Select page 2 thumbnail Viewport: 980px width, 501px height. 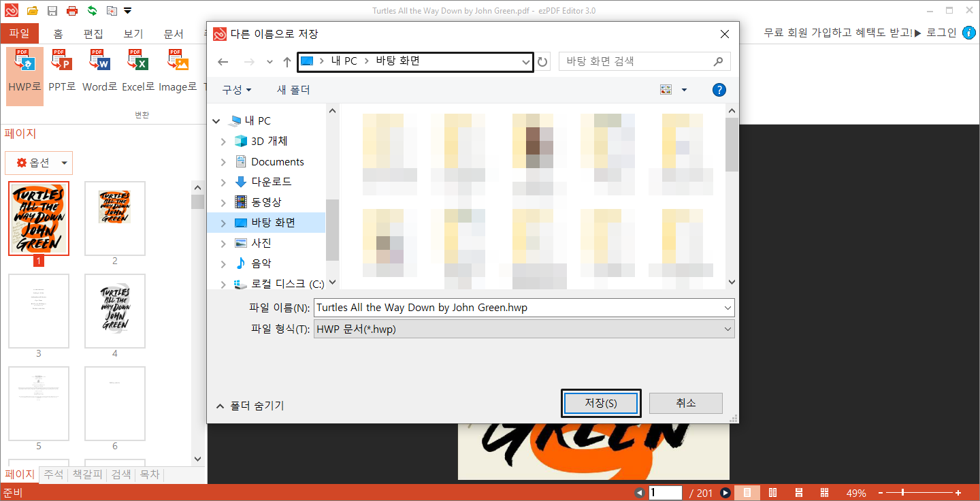pos(115,218)
